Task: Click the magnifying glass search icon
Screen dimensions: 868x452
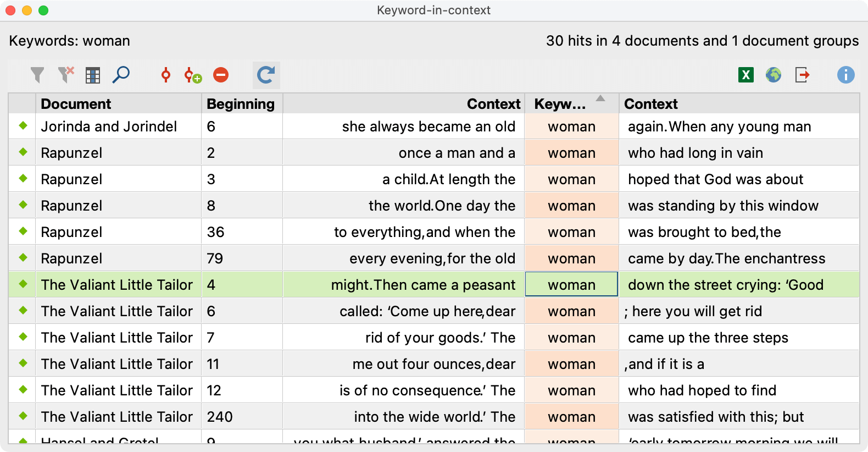Action: pos(121,75)
